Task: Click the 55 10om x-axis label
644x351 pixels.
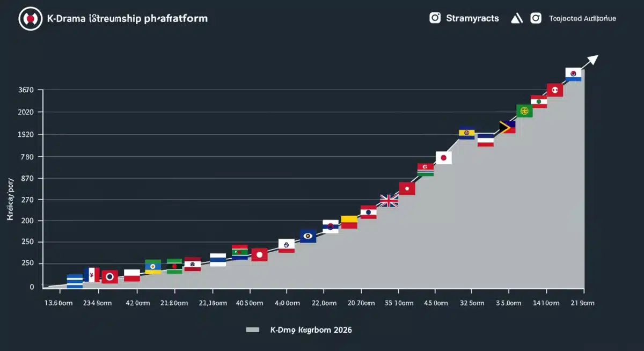Action: pyautogui.click(x=399, y=303)
